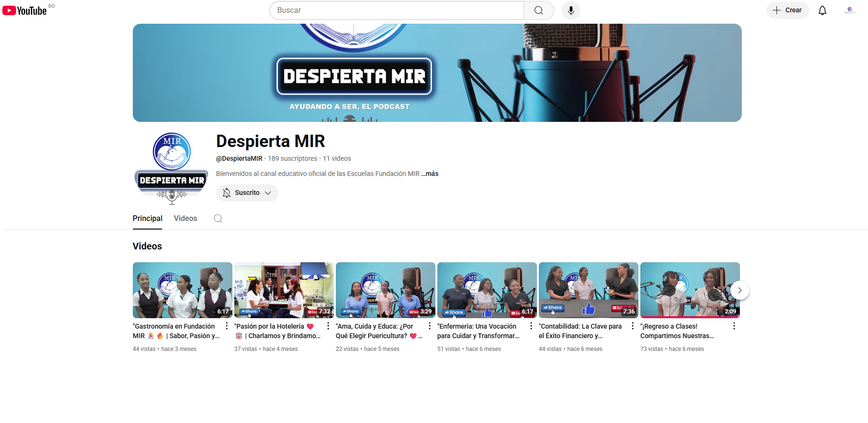Viewport: 868px width, 423px height.
Task: Click the Despierta MIR channel banner
Action: pyautogui.click(x=437, y=73)
